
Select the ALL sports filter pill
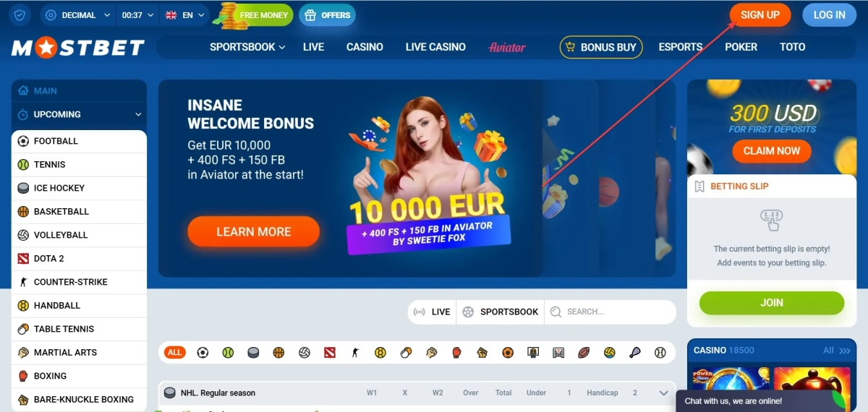174,353
